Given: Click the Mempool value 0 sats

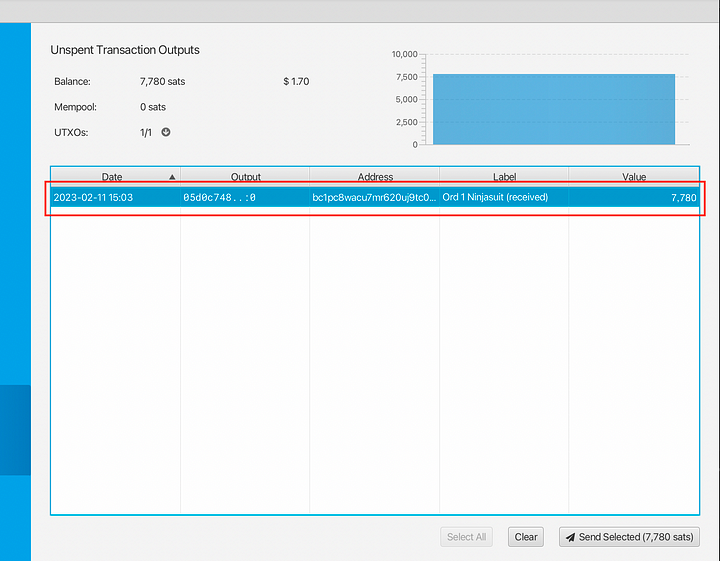Looking at the screenshot, I should click(153, 107).
